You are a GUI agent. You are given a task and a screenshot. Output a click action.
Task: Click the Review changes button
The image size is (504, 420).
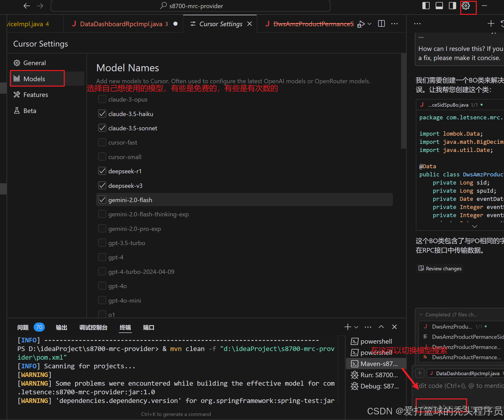pyautogui.click(x=440, y=269)
